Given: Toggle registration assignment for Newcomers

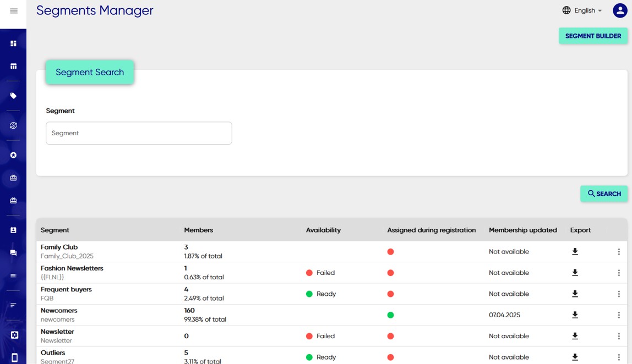Looking at the screenshot, I should 390,315.
